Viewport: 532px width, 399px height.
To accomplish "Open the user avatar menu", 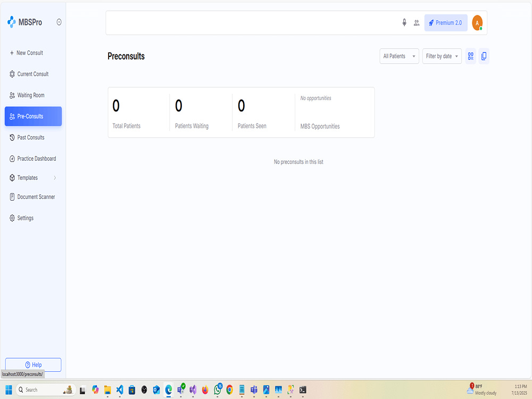I will tap(477, 23).
